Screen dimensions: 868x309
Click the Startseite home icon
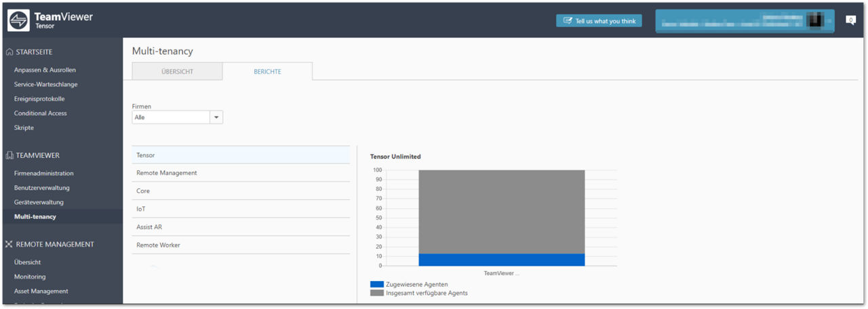(9, 52)
